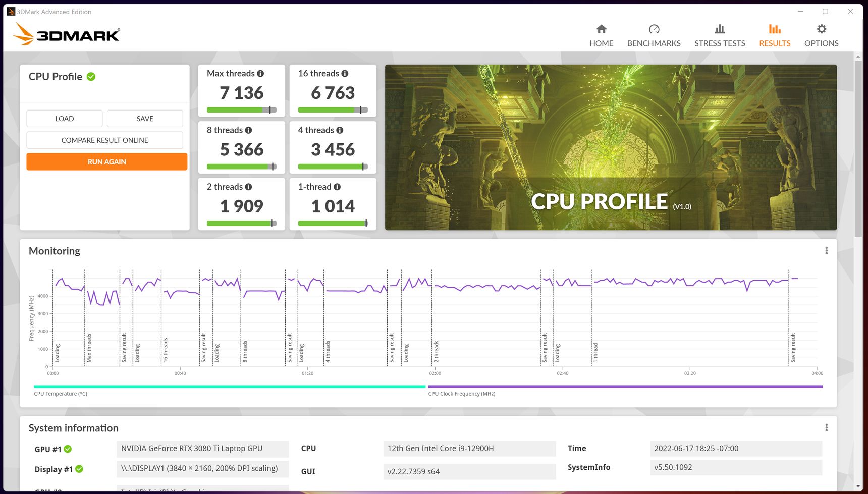Show info for 4 threads score

[340, 130]
